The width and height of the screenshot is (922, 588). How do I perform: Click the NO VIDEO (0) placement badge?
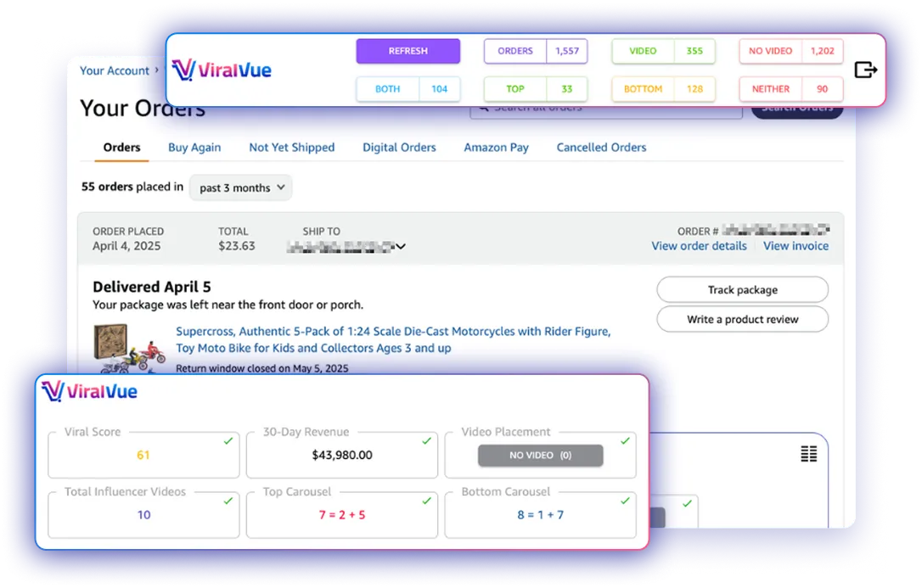tap(541, 456)
